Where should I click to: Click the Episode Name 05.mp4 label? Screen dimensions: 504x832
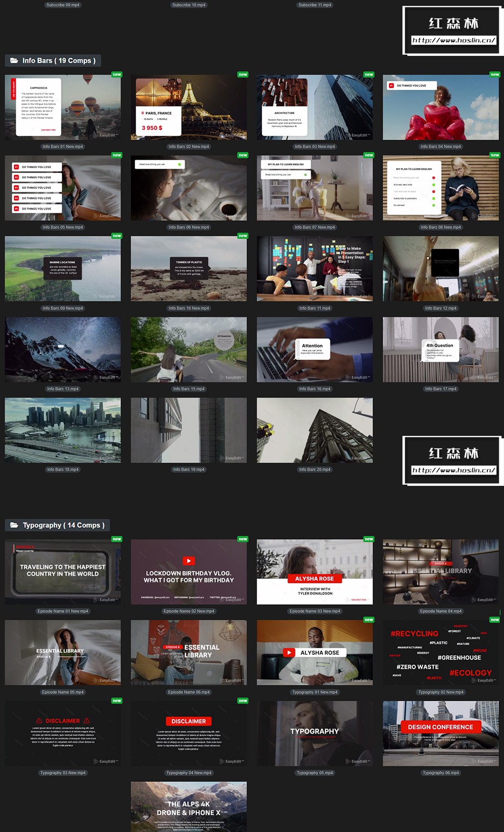(x=63, y=692)
